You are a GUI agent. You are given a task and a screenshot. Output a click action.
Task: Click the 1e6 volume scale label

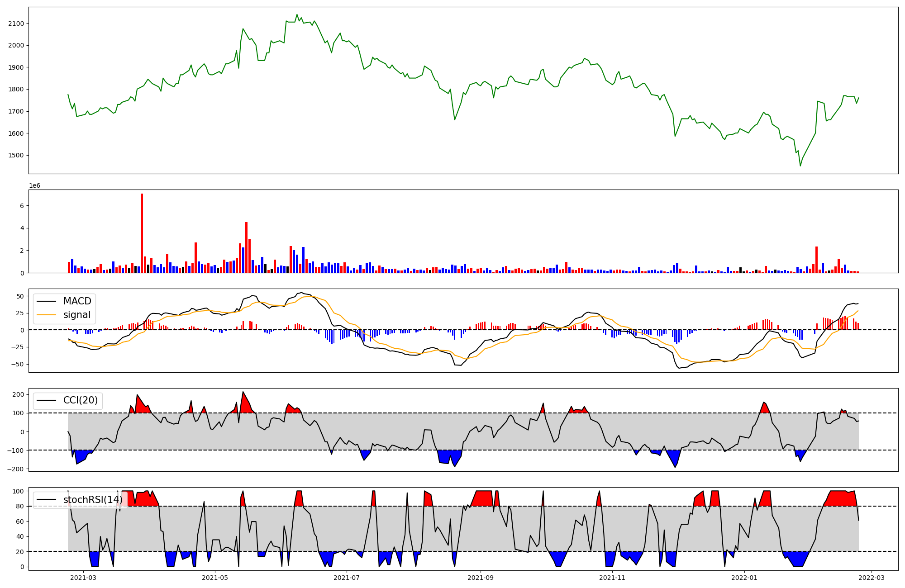click(35, 185)
